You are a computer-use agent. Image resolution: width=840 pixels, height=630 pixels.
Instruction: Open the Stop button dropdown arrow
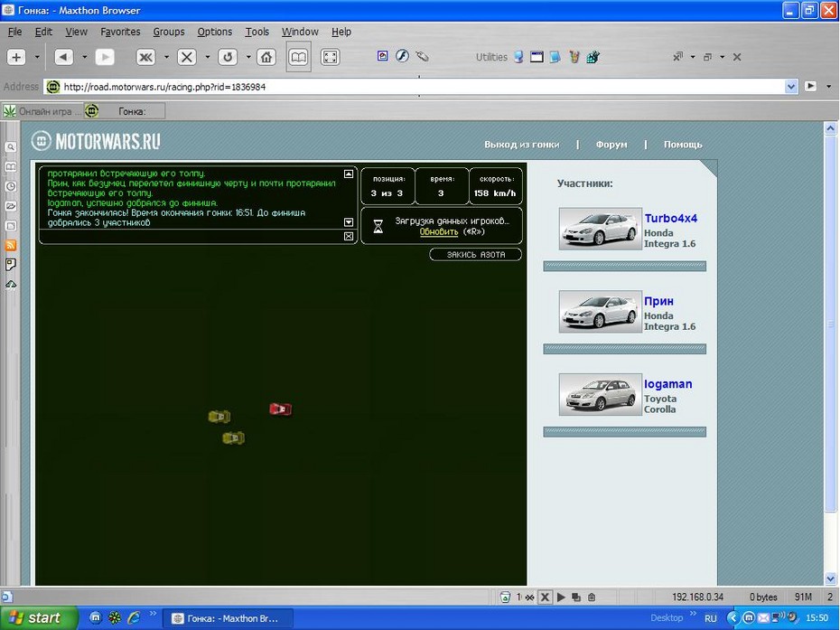click(x=208, y=57)
